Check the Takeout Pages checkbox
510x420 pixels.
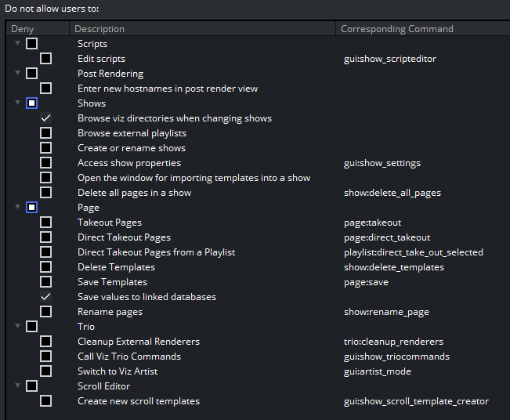46,223
